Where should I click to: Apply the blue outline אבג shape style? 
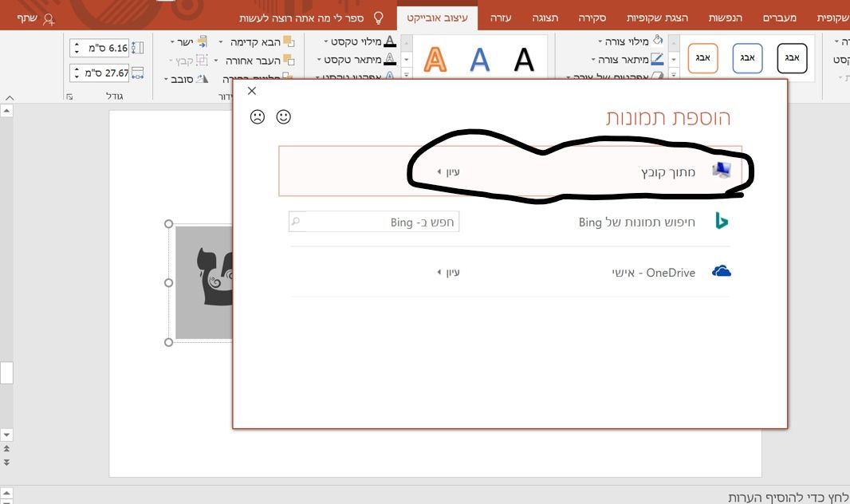click(748, 58)
